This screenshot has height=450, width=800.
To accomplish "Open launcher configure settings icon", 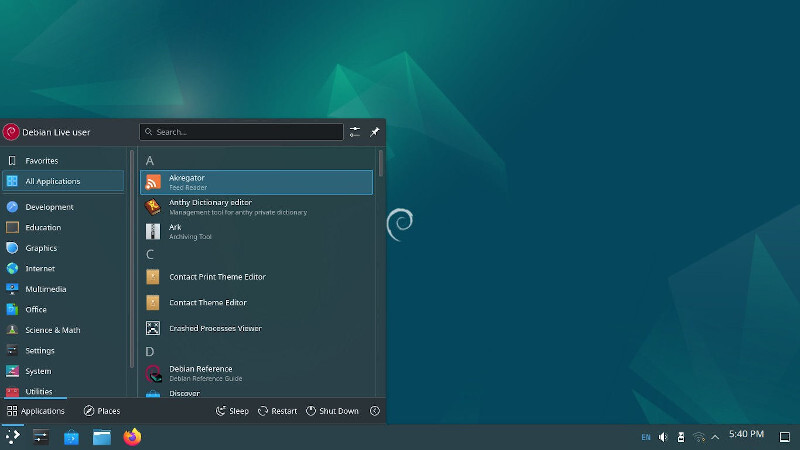I will (355, 132).
